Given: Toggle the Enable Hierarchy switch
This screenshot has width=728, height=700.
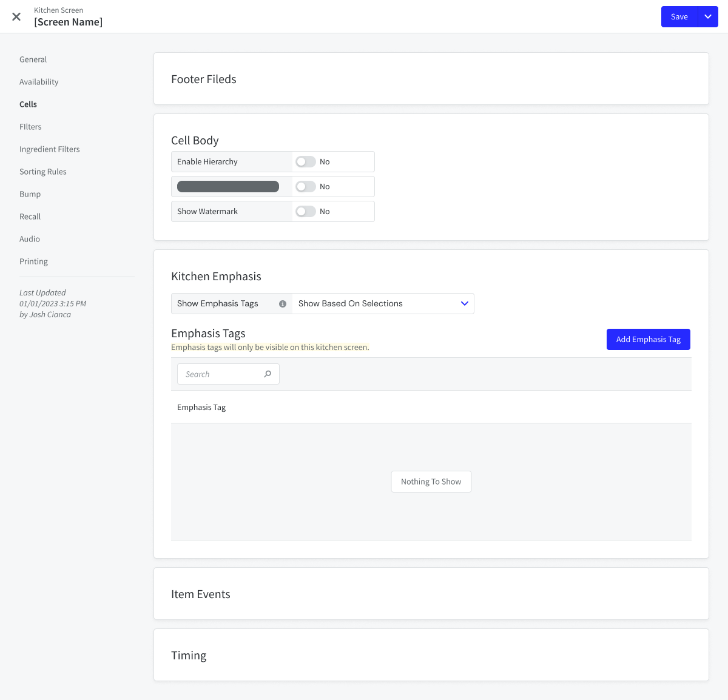Looking at the screenshot, I should (306, 162).
